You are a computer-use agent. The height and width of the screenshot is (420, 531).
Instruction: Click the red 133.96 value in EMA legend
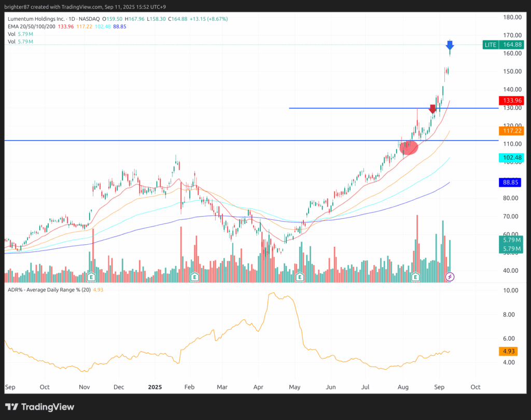(66, 26)
